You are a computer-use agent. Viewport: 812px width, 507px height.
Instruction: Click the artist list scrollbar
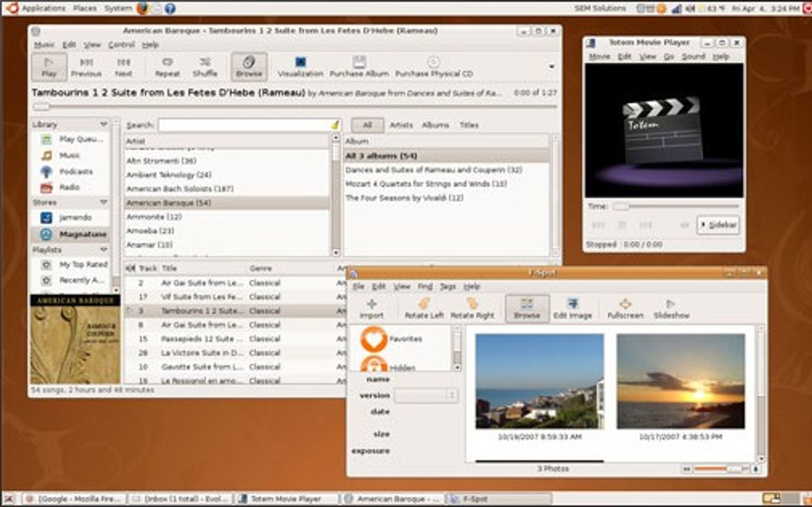point(336,195)
